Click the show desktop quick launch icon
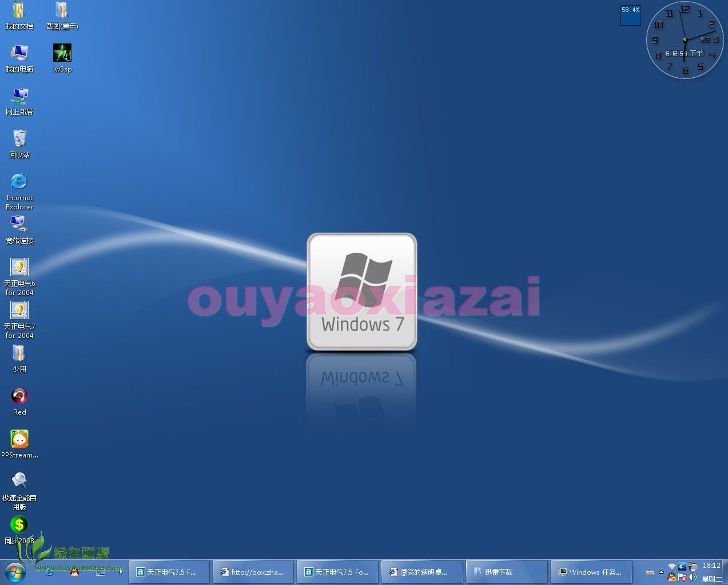The image size is (728, 585). click(101, 572)
